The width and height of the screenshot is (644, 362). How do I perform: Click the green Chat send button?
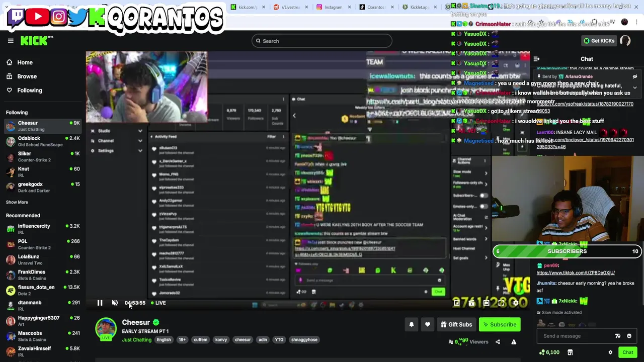click(x=627, y=352)
